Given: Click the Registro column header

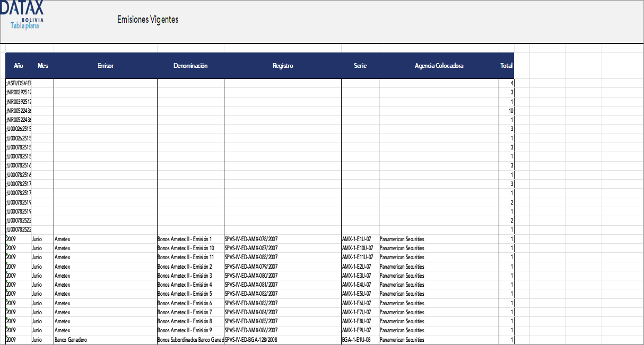Looking at the screenshot, I should click(283, 66).
